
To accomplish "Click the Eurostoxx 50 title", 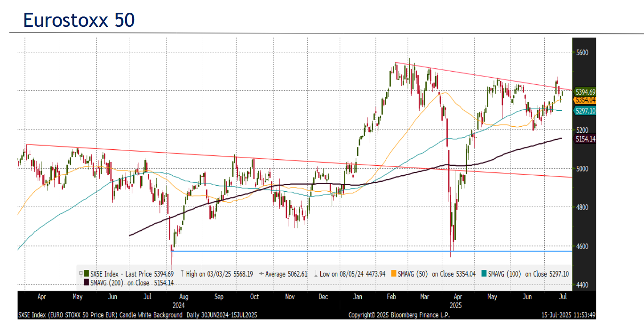I will pos(79,21).
